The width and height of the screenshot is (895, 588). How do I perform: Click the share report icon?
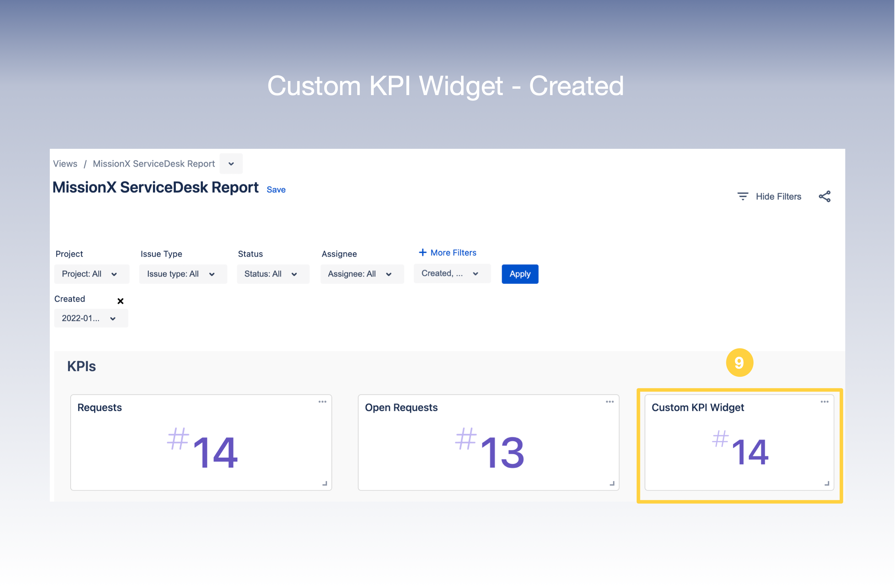point(825,196)
